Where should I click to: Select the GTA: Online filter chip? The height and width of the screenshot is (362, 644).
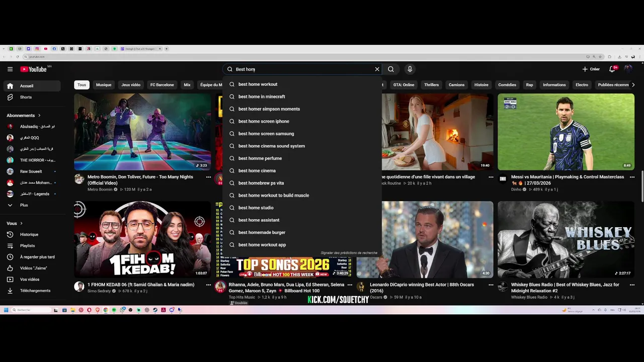pos(404,85)
